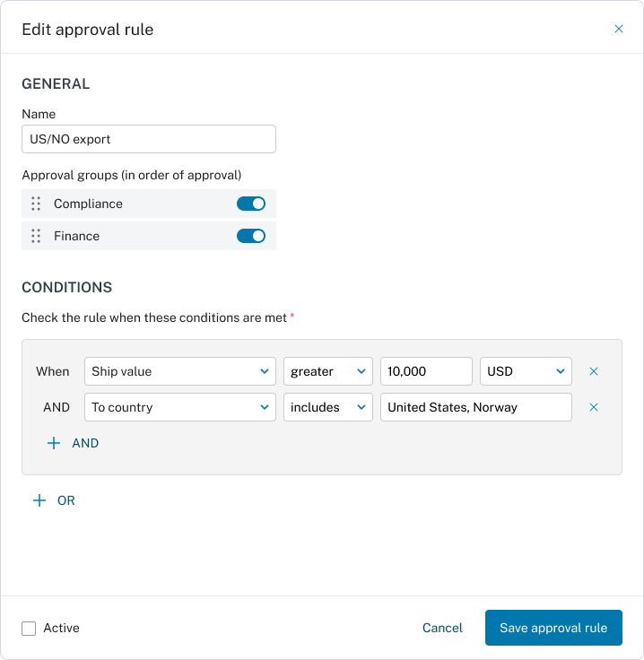The height and width of the screenshot is (660, 644).
Task: Click the rule Name input field
Action: click(149, 139)
